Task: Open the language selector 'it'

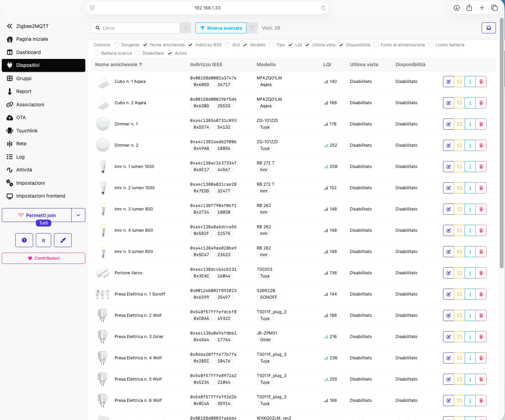Action: 44,240
